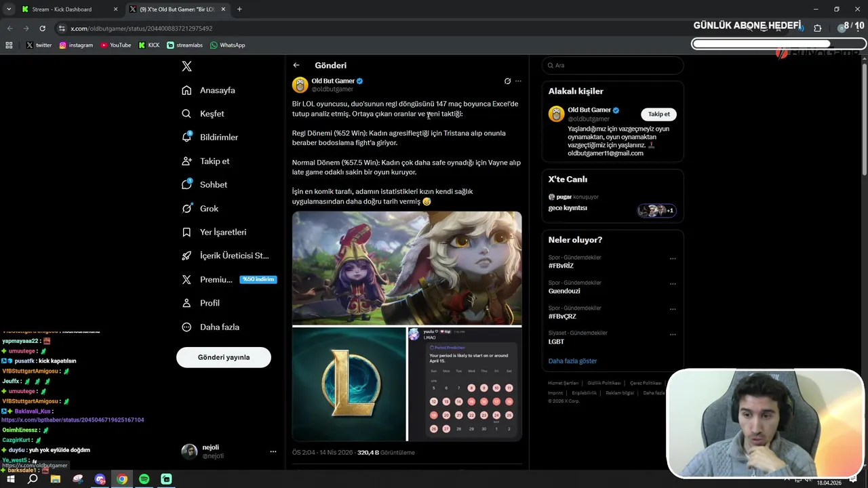The height and width of the screenshot is (488, 868).
Task: Focus the Ara search field
Action: [x=612, y=65]
